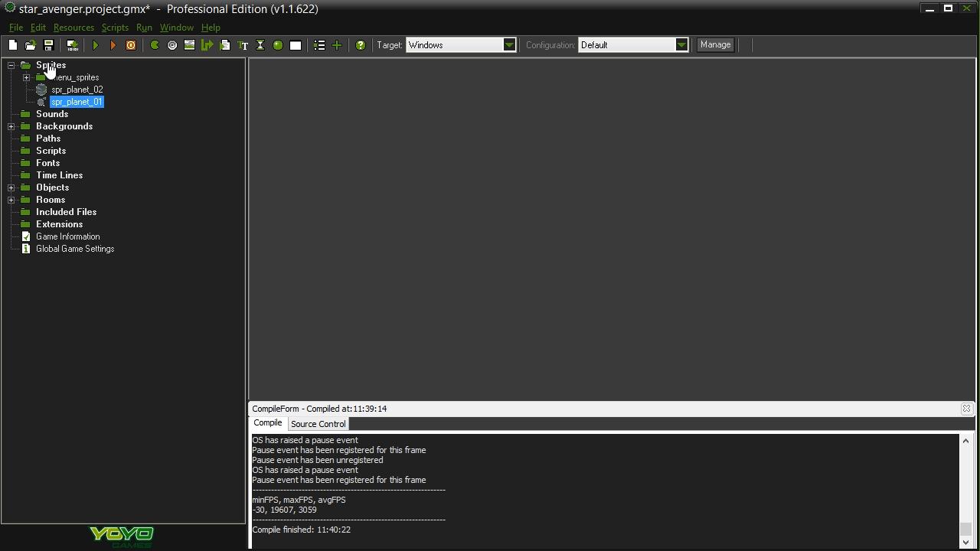Click the New Project icon
The height and width of the screenshot is (551, 980).
(13, 45)
